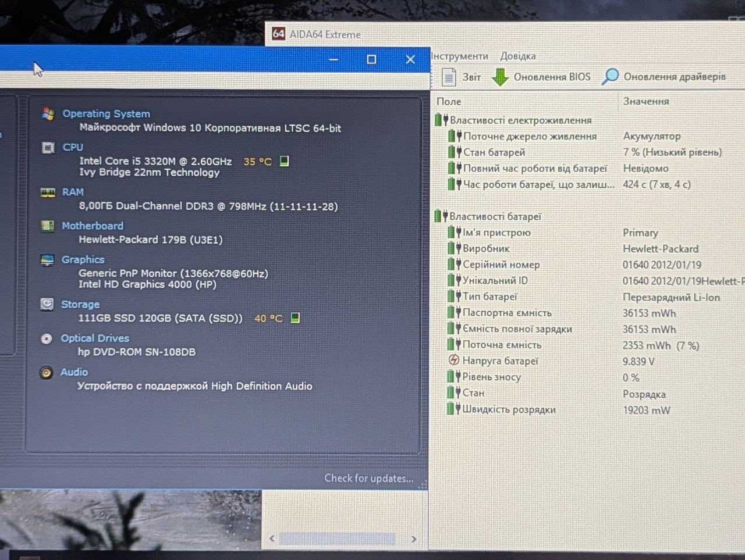Click the battery icon beside Серійний номер
Image resolution: width=745 pixels, height=560 pixels.
pos(454,265)
